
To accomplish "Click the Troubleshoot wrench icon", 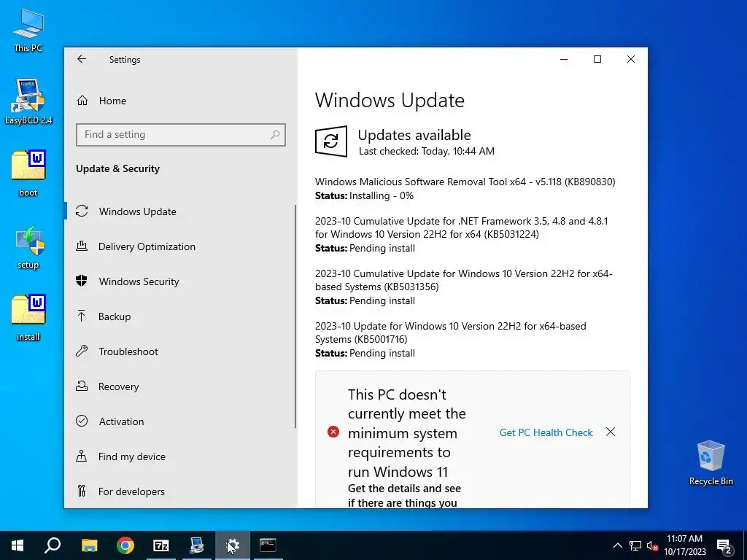I will tap(82, 351).
